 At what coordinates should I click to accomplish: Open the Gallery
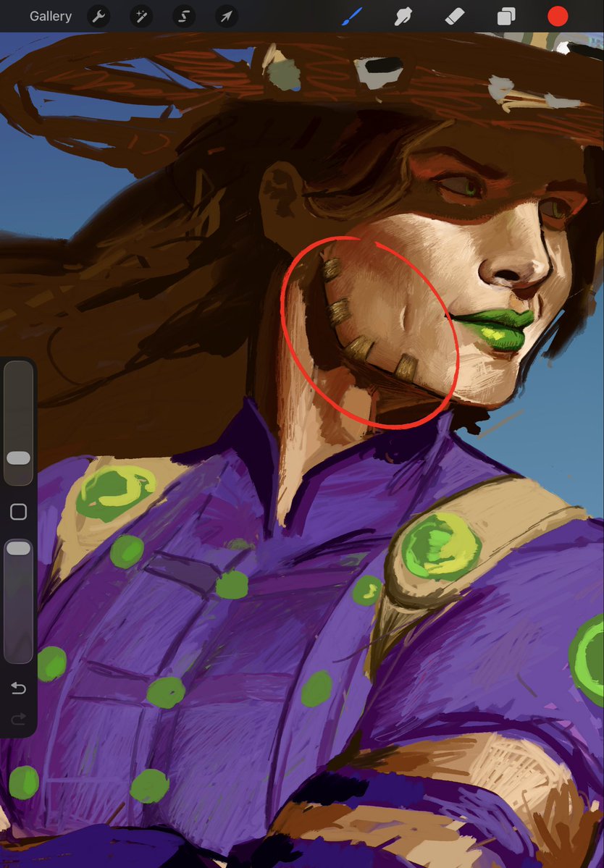(51, 16)
